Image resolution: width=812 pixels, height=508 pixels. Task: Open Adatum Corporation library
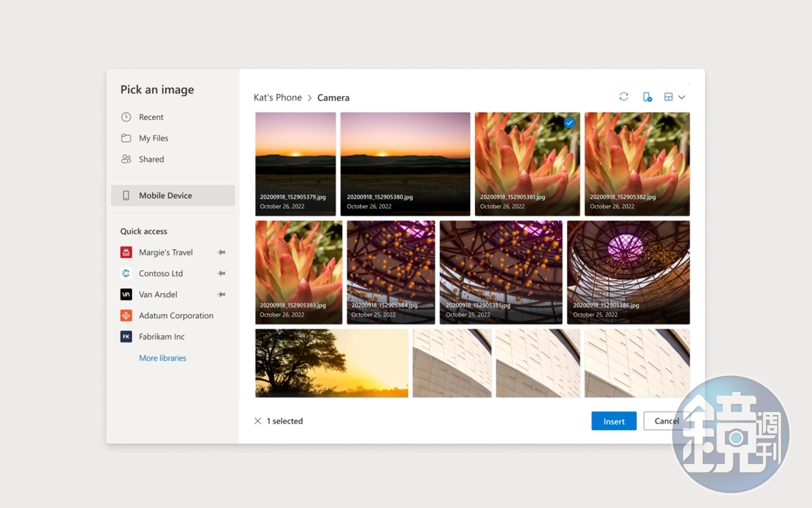[176, 315]
